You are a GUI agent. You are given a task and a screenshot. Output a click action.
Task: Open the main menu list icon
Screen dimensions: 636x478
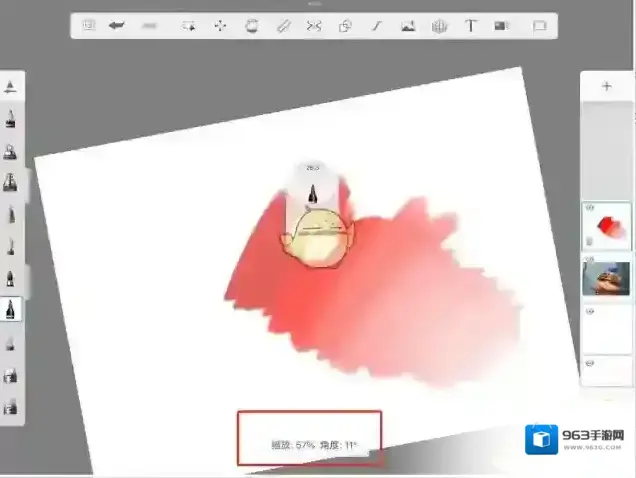pyautogui.click(x=89, y=26)
